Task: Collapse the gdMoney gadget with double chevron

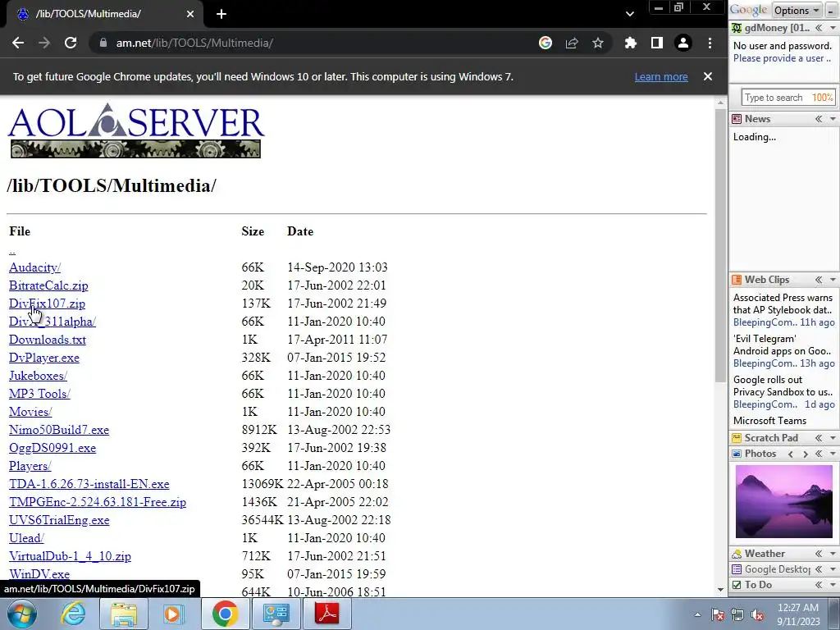Action: (x=819, y=28)
